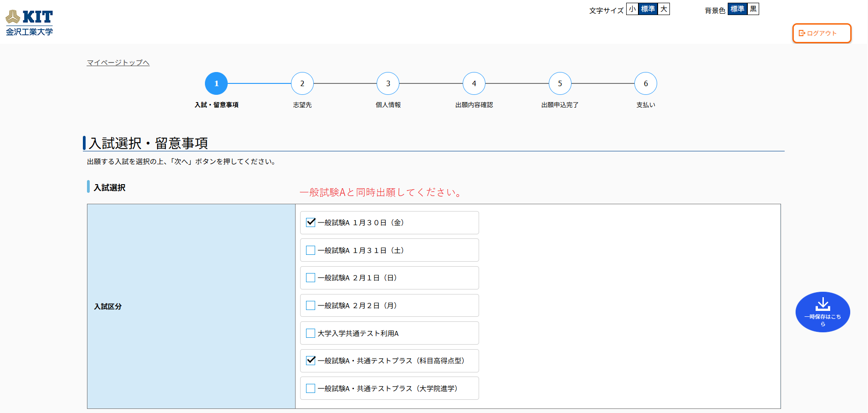Image resolution: width=868 pixels, height=413 pixels.
Task: Set text size to large (大)
Action: coord(664,9)
